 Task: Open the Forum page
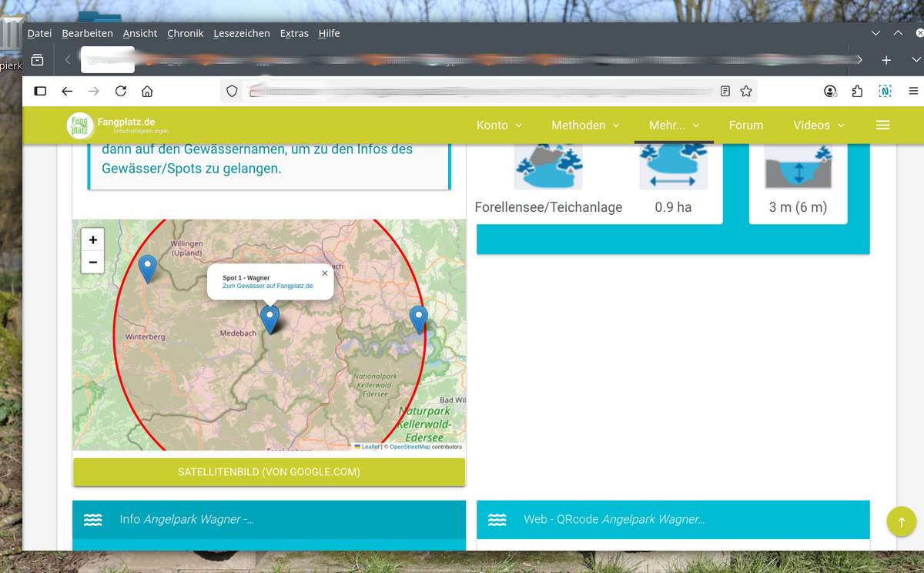click(x=745, y=126)
